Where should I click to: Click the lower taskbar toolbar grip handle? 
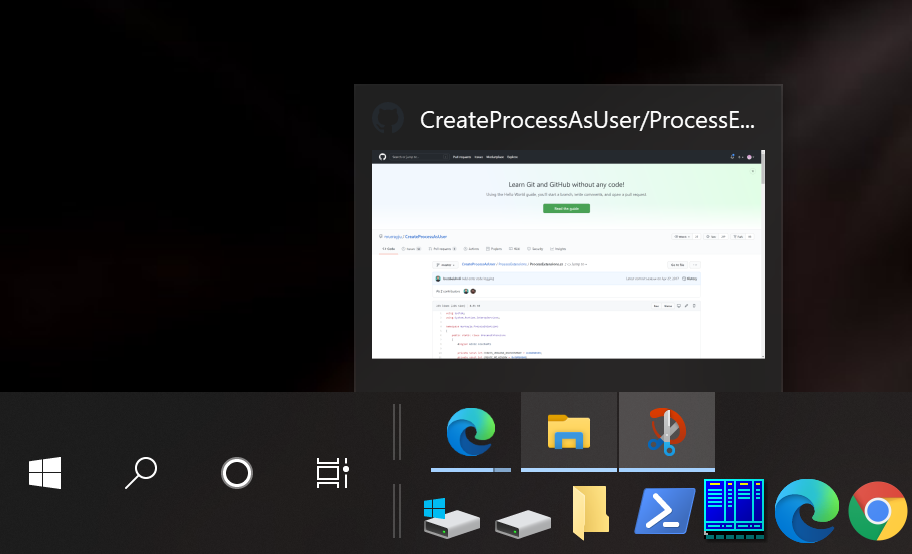[x=397, y=511]
